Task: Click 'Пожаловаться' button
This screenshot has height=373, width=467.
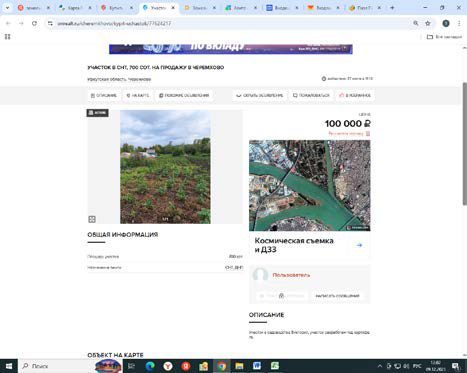Action: pyautogui.click(x=311, y=95)
